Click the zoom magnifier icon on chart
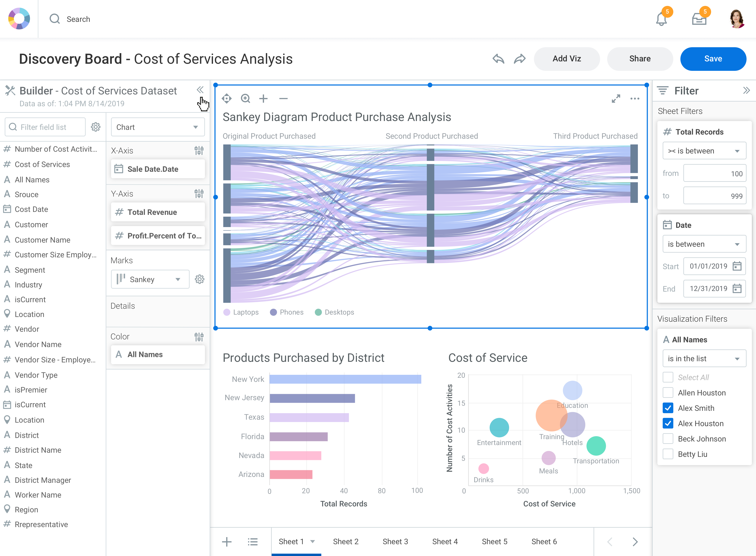Image resolution: width=756 pixels, height=556 pixels. [x=246, y=99]
